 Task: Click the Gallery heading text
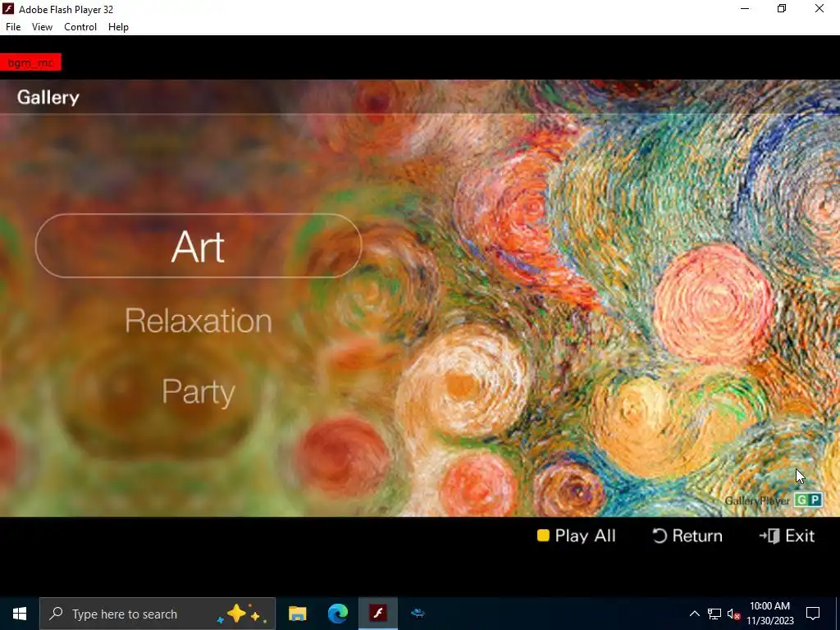(x=48, y=97)
